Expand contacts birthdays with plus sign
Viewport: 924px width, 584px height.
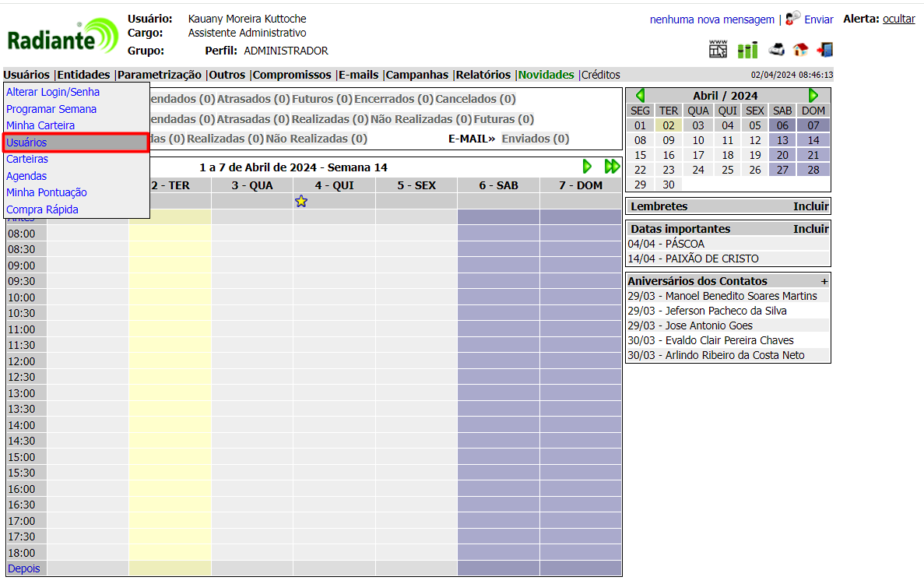pyautogui.click(x=824, y=281)
